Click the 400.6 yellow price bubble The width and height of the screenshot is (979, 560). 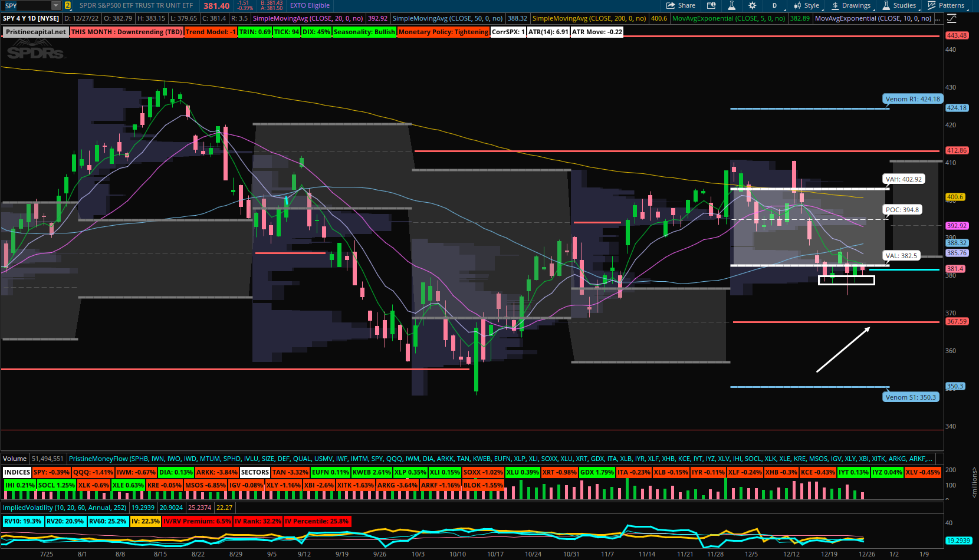(x=955, y=197)
